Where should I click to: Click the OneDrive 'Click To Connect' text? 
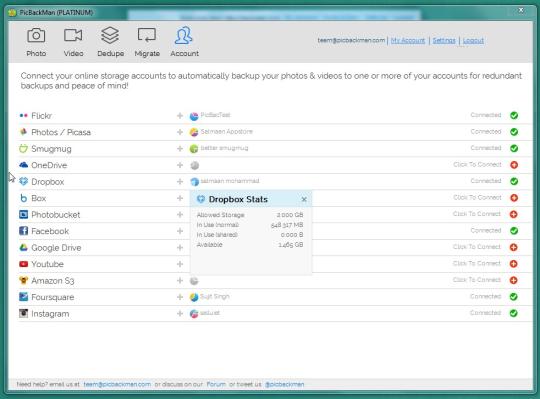pos(477,165)
